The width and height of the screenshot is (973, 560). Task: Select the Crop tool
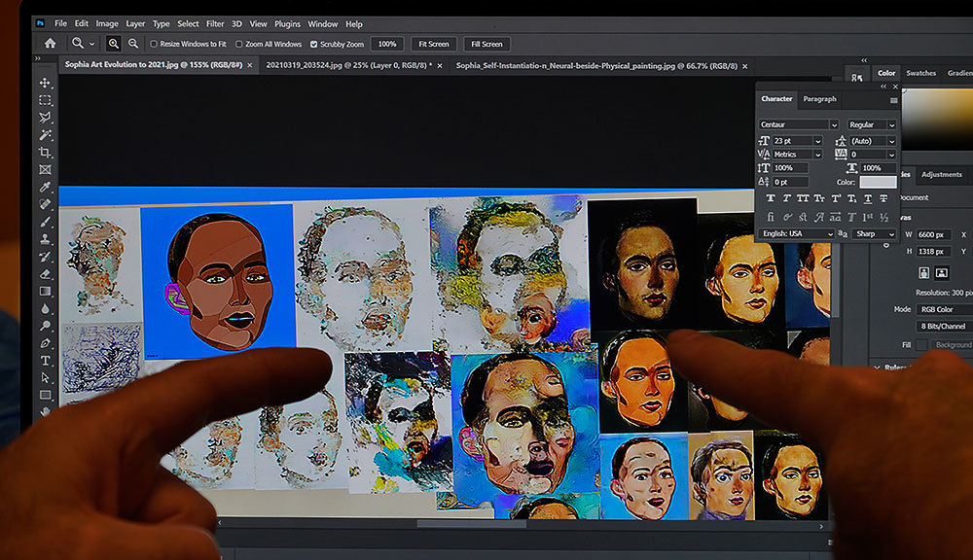pos(45,153)
